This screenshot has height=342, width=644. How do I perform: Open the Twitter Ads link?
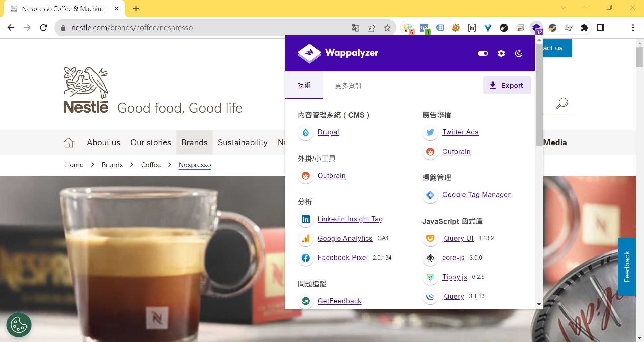click(x=460, y=132)
